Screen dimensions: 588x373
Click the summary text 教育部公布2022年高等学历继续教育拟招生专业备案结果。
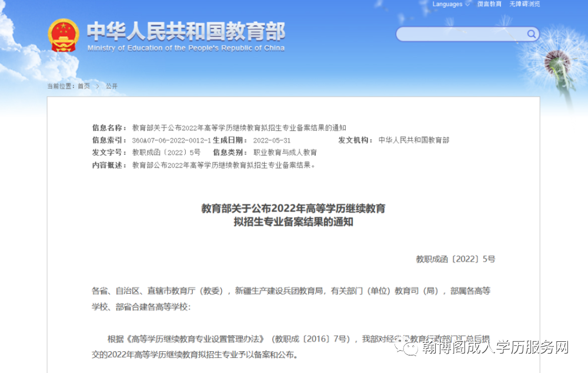[224, 165]
